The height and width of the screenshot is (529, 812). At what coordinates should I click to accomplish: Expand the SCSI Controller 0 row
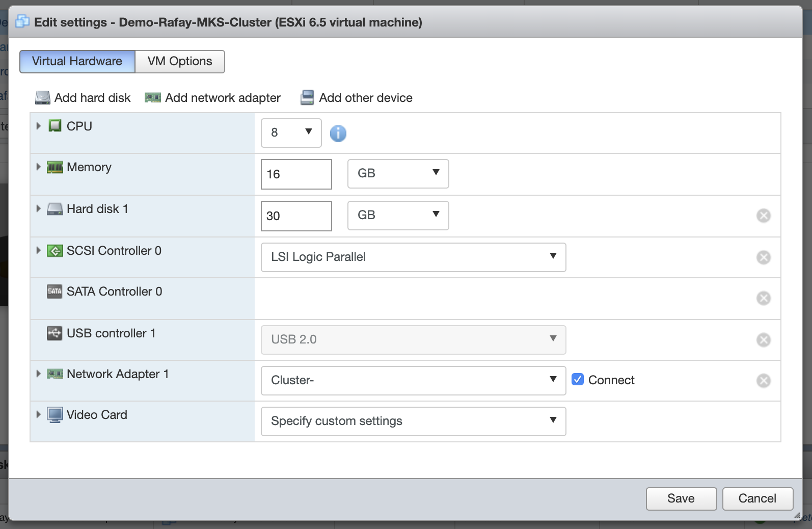(x=38, y=250)
